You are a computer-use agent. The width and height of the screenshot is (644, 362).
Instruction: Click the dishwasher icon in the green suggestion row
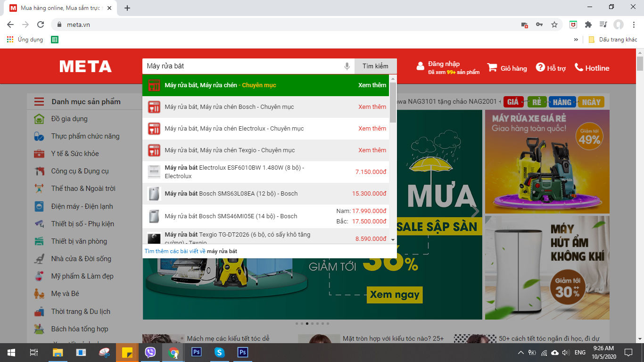(154, 85)
